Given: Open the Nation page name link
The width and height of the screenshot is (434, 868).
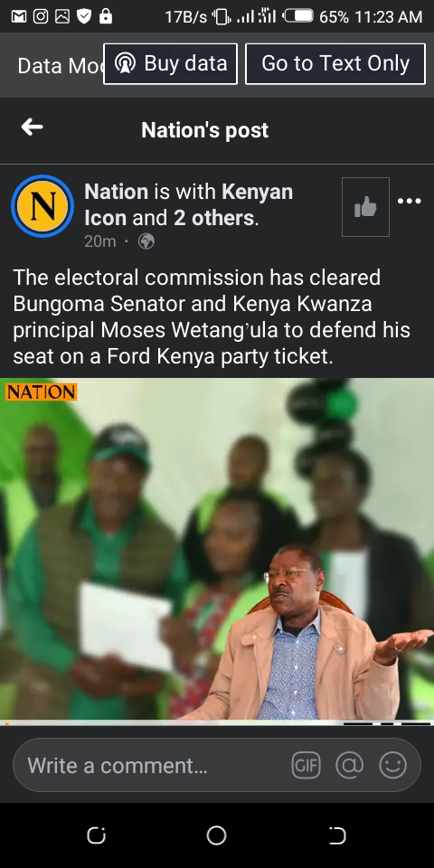Looking at the screenshot, I should pos(117,192).
